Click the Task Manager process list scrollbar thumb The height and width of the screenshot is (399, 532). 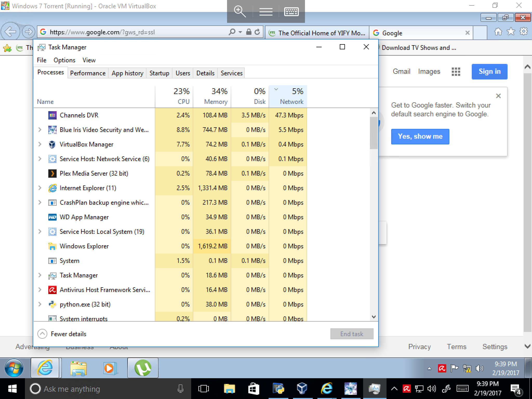tap(374, 132)
